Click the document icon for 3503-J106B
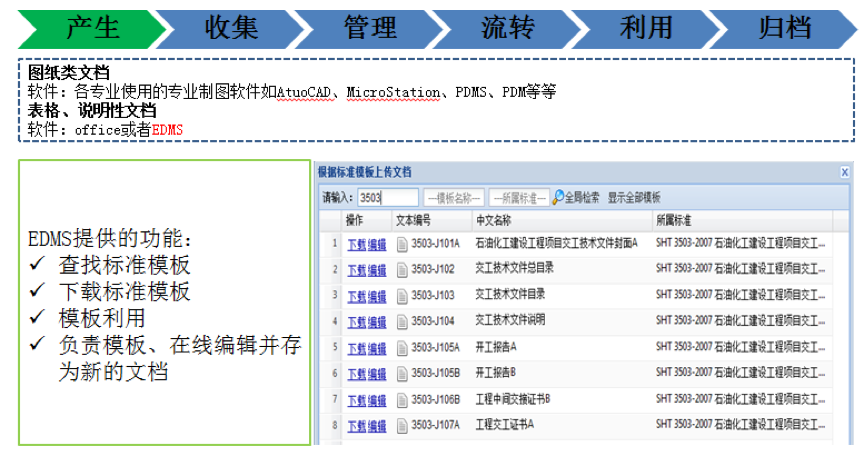The height and width of the screenshot is (466, 864). (402, 400)
